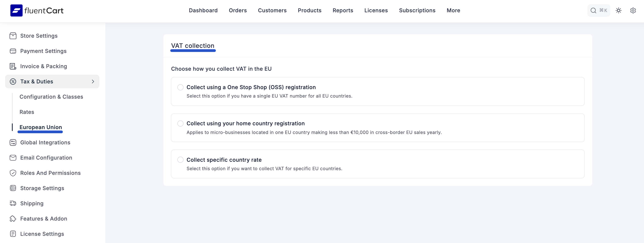The image size is (644, 243).
Task: Expand Store Settings section
Action: [x=39, y=36]
